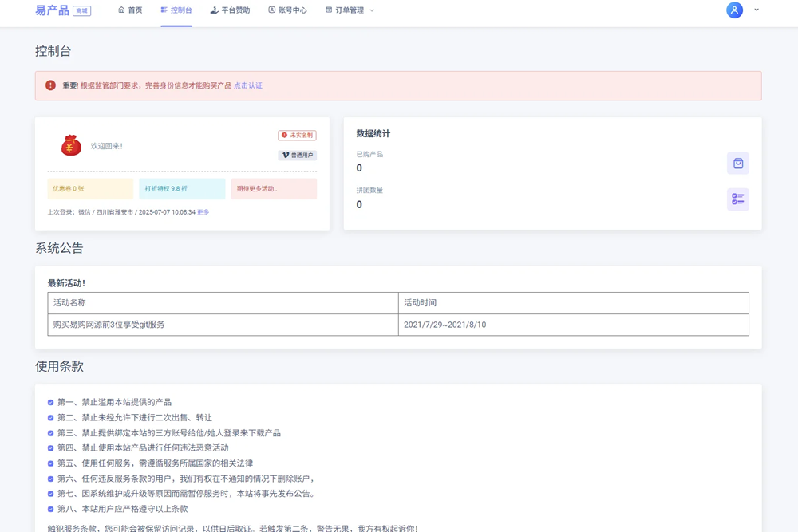Click the red alert warning icon

tap(50, 85)
